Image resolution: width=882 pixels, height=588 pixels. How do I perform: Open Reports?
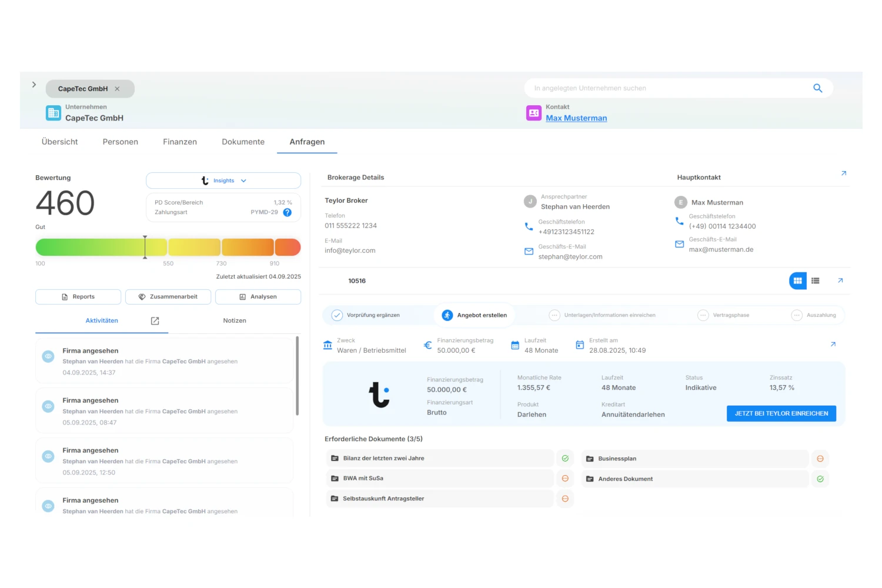[78, 297]
